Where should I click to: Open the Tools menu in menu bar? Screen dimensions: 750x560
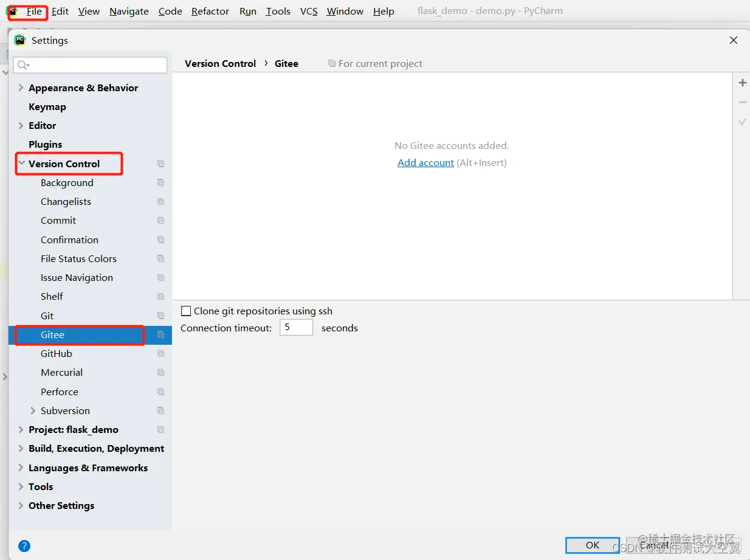tap(278, 11)
